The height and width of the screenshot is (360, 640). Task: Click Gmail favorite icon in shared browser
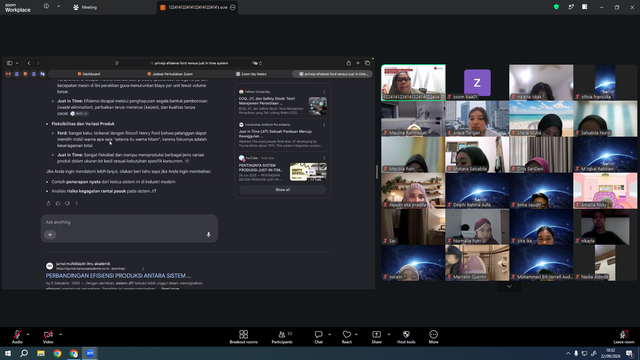[x=8, y=74]
